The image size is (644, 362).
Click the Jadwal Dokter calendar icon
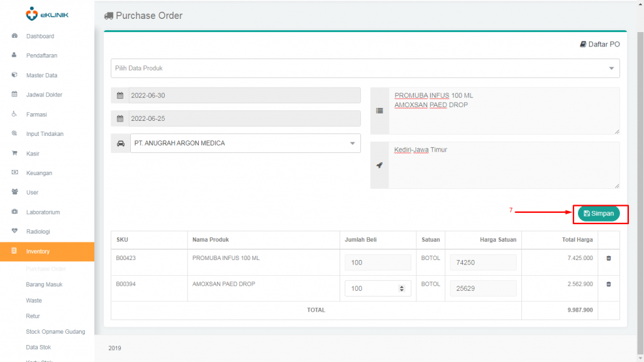[x=14, y=94]
